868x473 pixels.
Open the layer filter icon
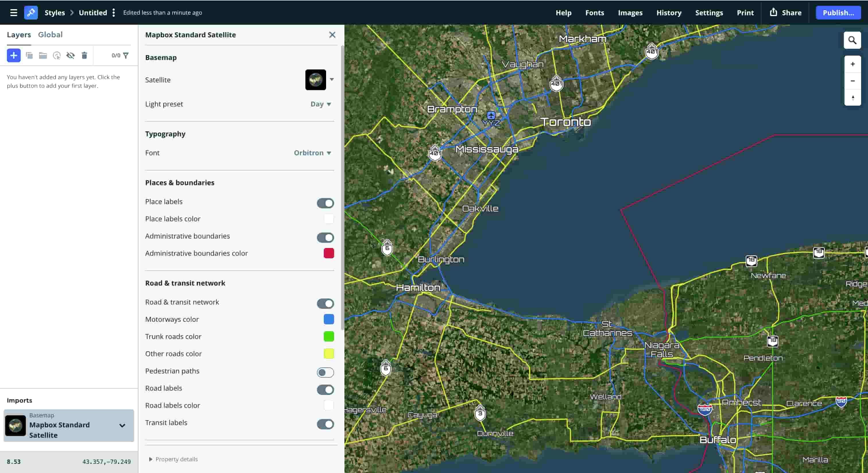126,55
